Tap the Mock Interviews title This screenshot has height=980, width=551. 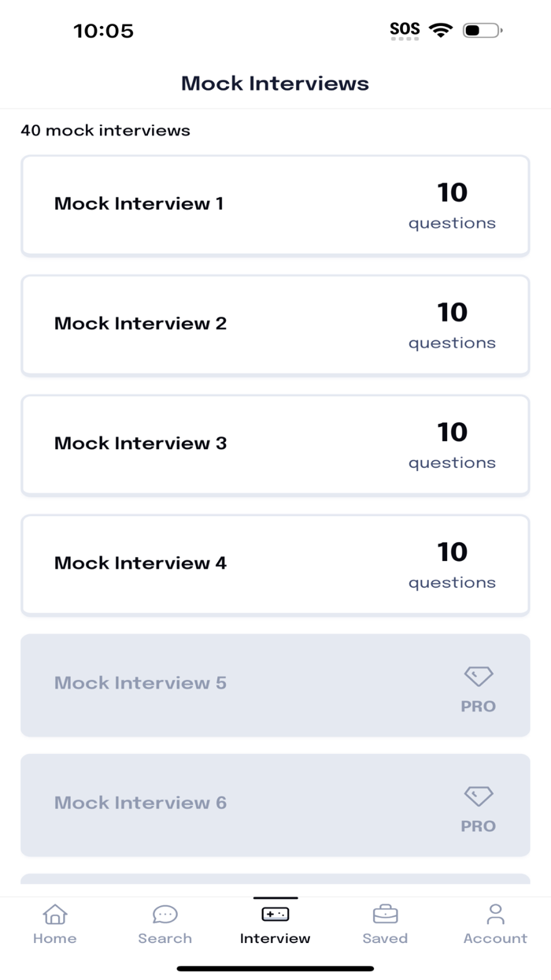[x=275, y=83]
